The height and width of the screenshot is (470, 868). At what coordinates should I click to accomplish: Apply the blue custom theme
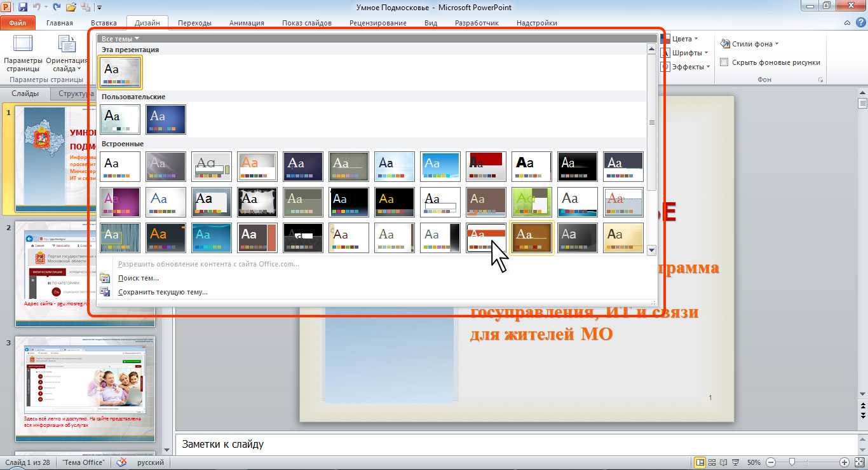click(x=166, y=119)
